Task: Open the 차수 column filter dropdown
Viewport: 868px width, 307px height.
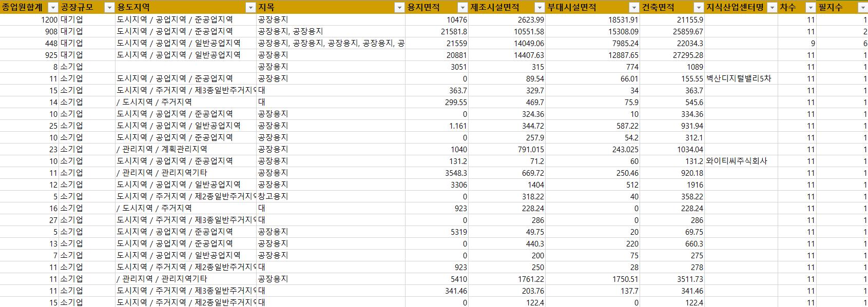Action: (810, 8)
